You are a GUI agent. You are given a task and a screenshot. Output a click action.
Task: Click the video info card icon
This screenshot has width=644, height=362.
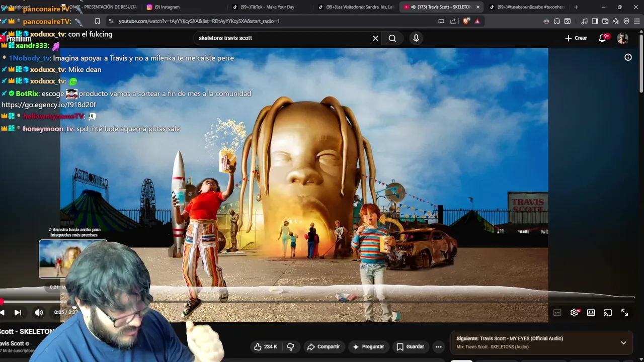click(x=628, y=57)
